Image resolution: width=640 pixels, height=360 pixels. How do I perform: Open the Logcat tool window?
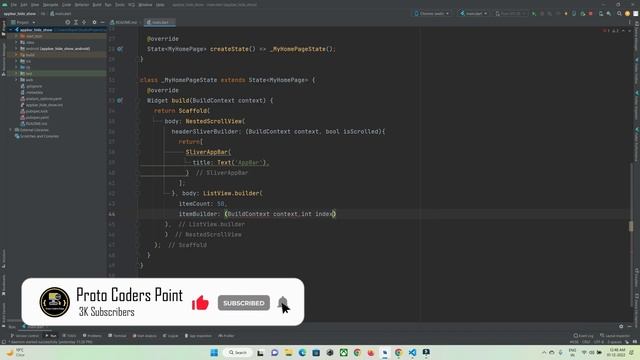[171, 336]
